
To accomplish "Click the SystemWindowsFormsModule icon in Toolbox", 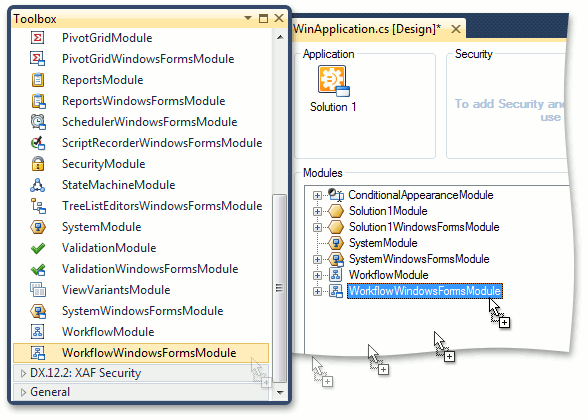I will pos(38,311).
